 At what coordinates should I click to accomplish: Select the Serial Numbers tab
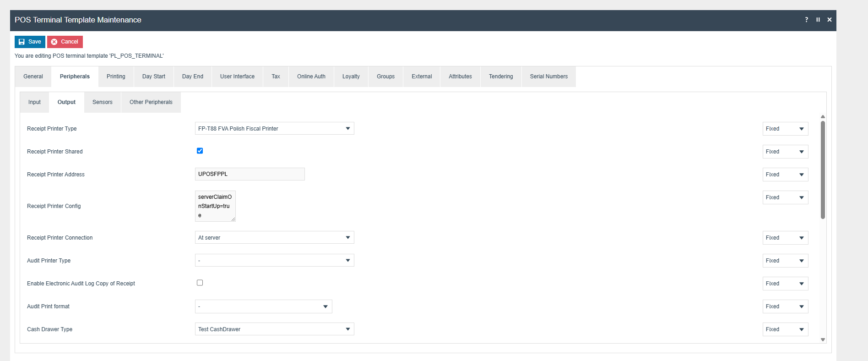(548, 77)
